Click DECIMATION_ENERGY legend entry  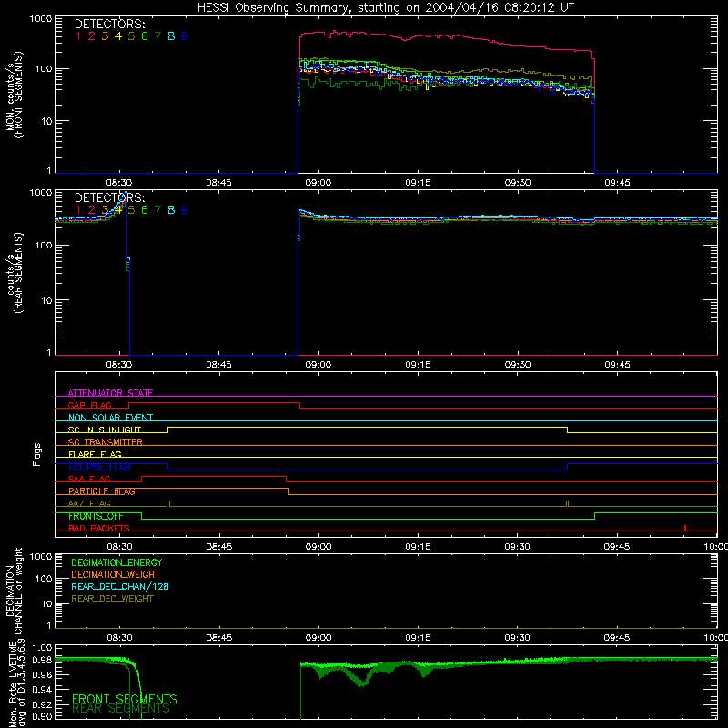116,562
